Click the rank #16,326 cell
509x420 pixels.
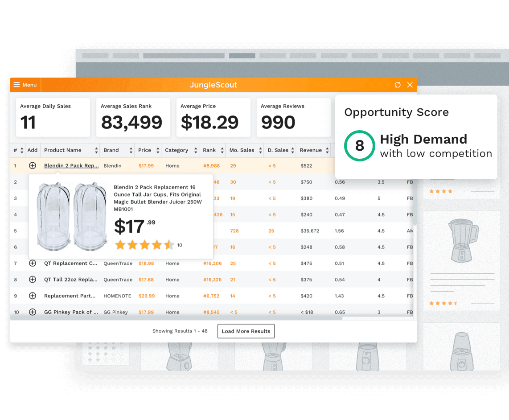(x=213, y=280)
